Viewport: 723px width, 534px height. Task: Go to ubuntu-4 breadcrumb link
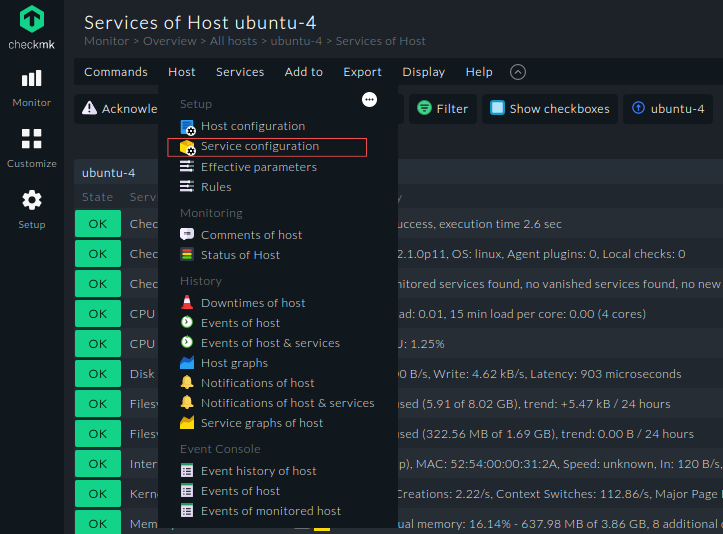pos(296,41)
